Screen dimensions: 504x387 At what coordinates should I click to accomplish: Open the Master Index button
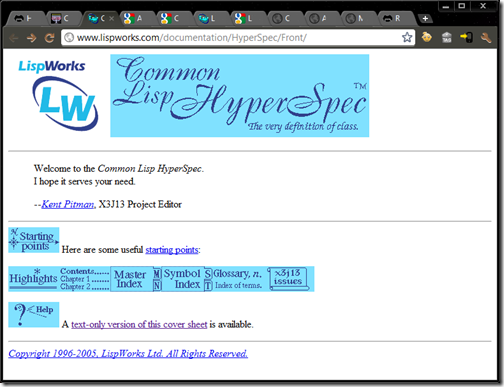click(x=131, y=279)
